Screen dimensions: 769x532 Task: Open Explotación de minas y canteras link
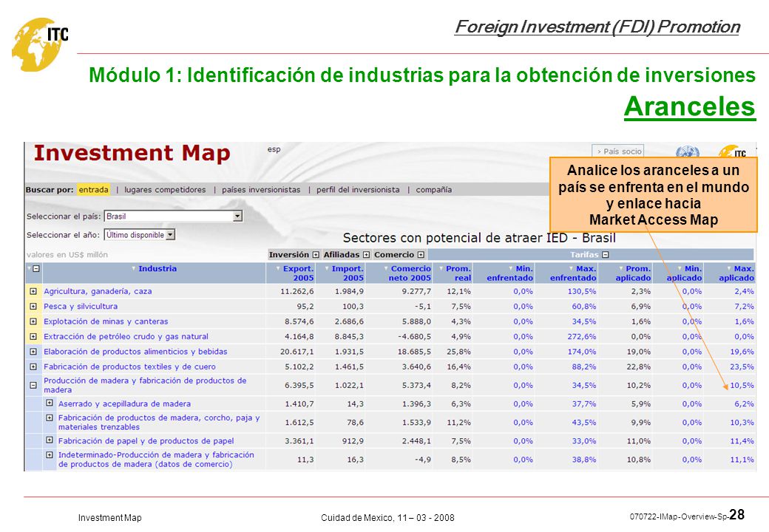106,322
